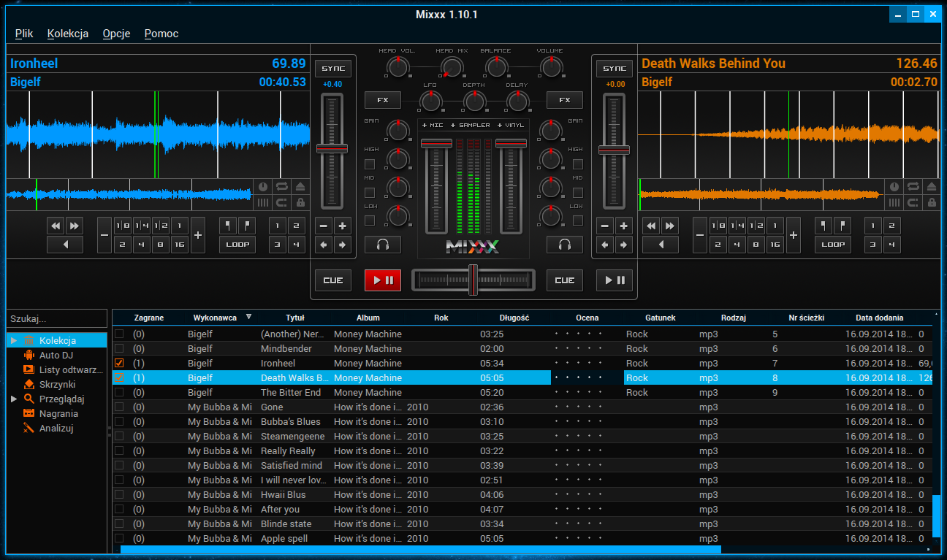Open the Plik menu
This screenshot has height=560, width=947.
pos(24,34)
